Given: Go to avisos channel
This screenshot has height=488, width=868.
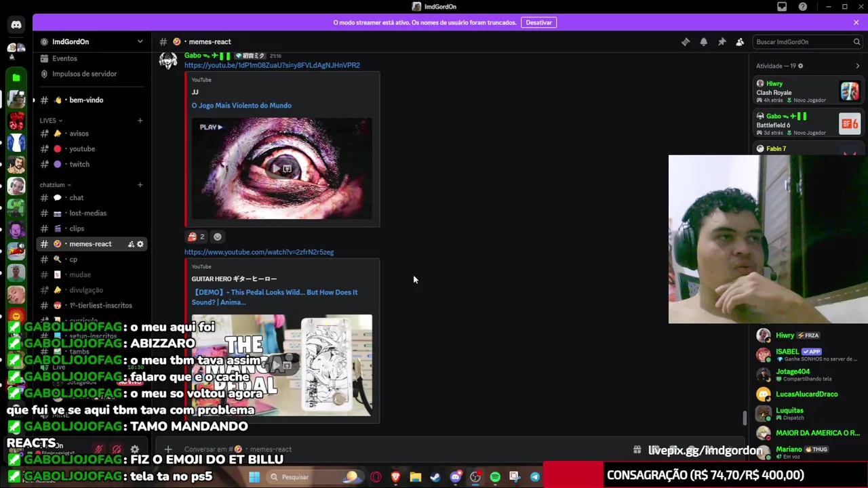Looking at the screenshot, I should click(x=92, y=134).
